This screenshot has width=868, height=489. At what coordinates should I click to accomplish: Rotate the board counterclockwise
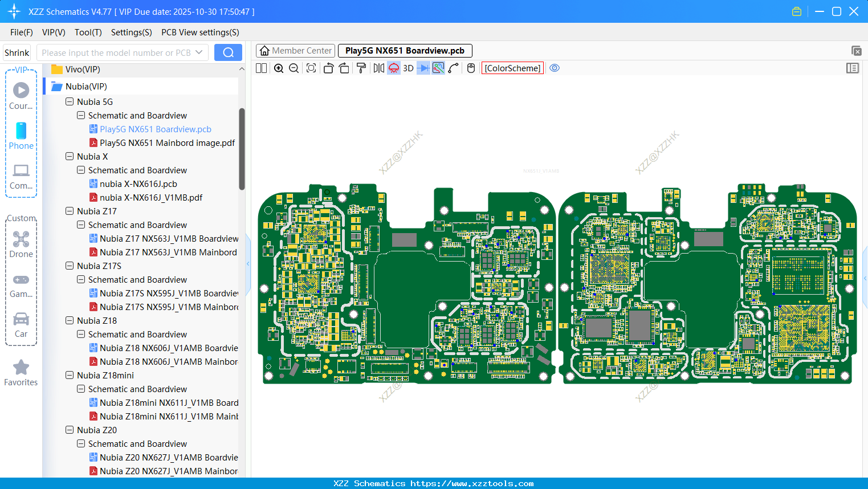328,68
